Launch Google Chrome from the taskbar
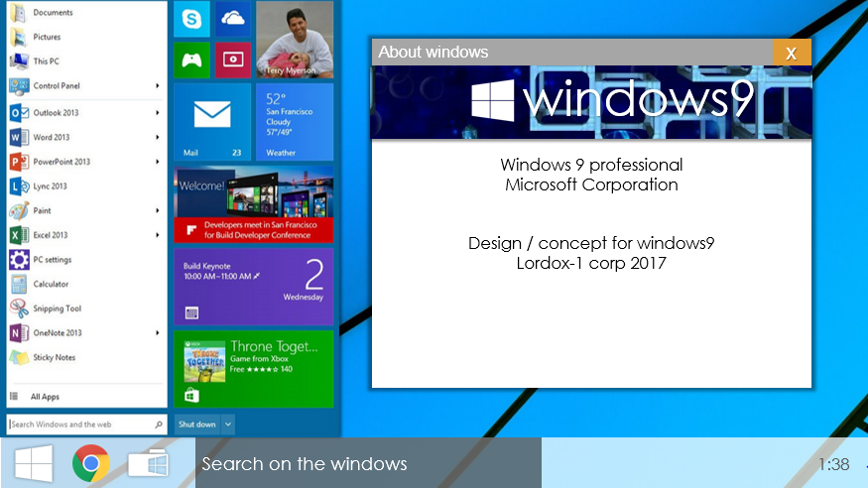 coord(91,463)
